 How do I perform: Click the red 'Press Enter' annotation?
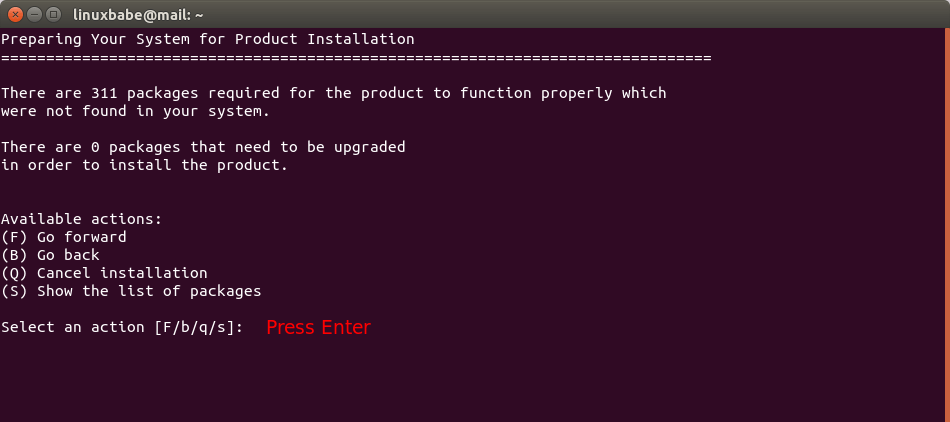(318, 327)
